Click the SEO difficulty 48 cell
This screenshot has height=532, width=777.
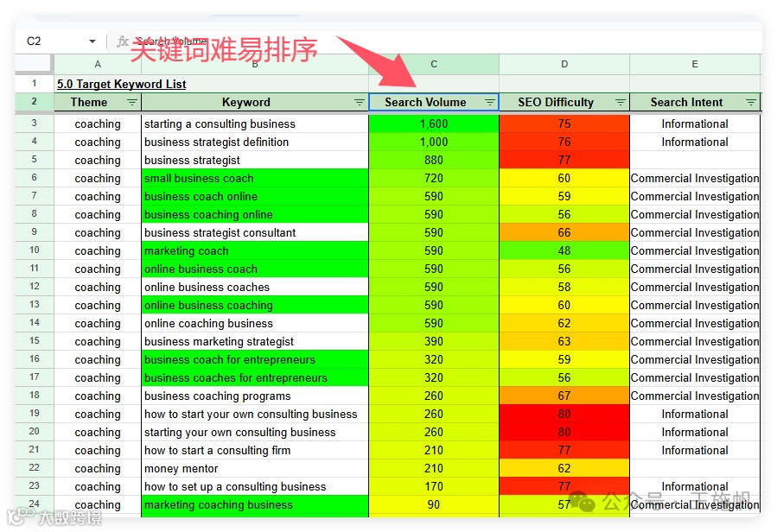coord(564,251)
